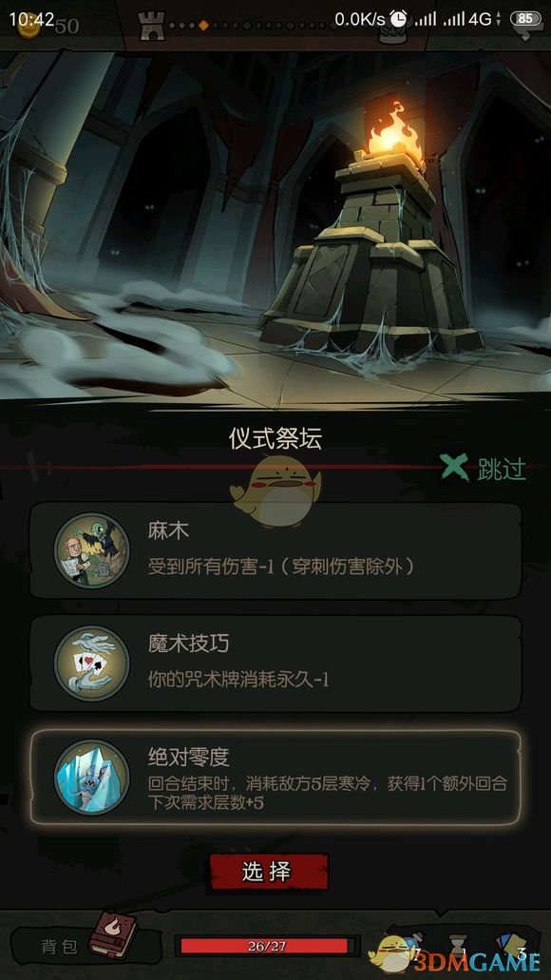Screen dimensions: 551x980
Task: Tap the 魔术技巧 playing cards icon
Action: 91,663
